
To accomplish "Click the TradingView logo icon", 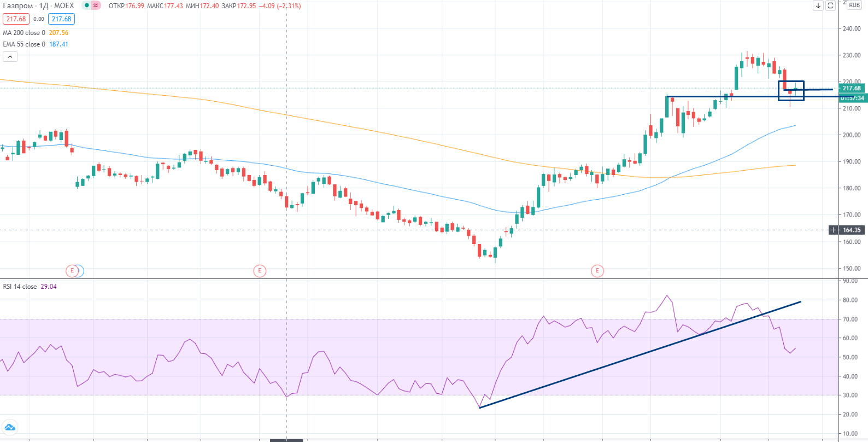I will pos(10,427).
